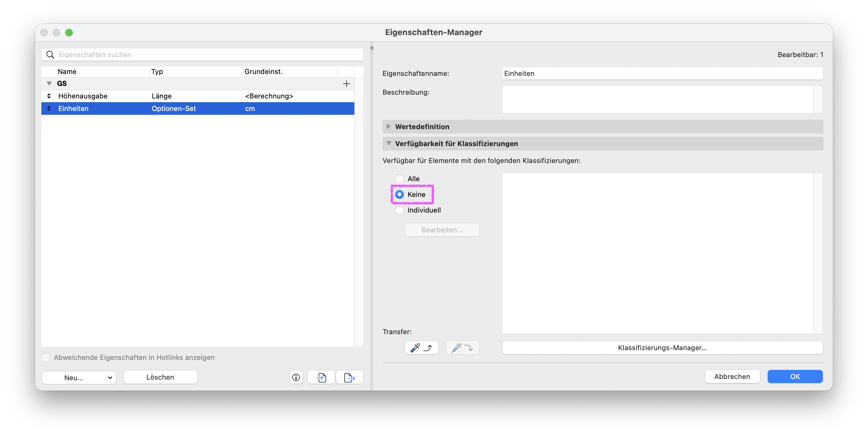Inject availability with the syringe transfer button

pyautogui.click(x=462, y=348)
